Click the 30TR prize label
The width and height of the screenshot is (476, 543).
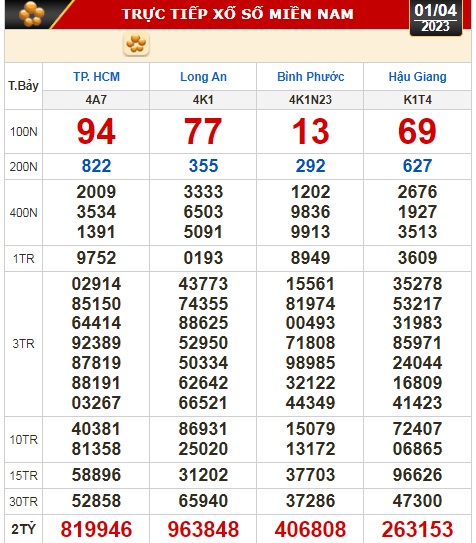(24, 502)
